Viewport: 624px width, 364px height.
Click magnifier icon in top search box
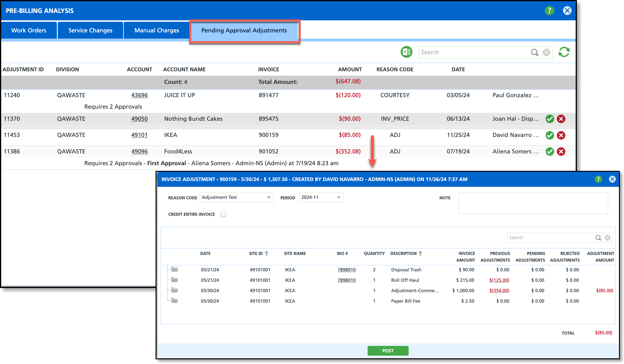click(534, 52)
